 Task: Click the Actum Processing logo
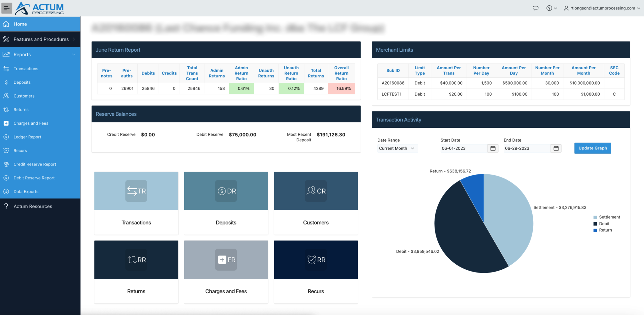pos(39,8)
